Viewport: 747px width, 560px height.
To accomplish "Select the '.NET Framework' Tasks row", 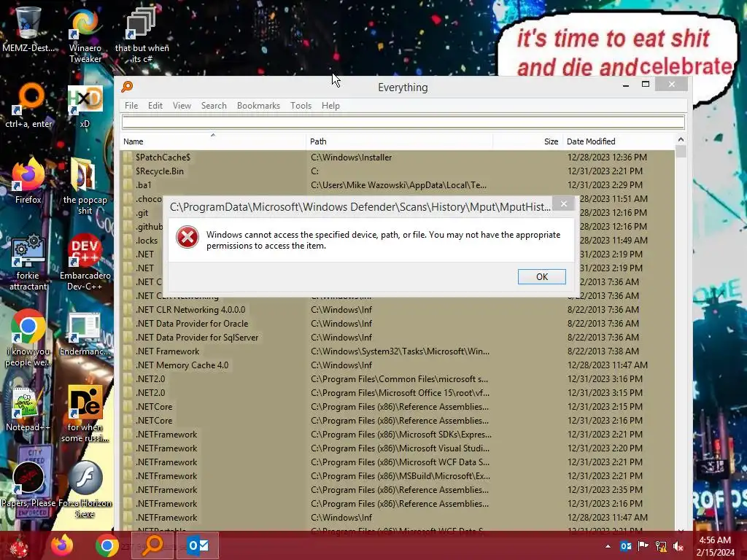I will [398, 351].
